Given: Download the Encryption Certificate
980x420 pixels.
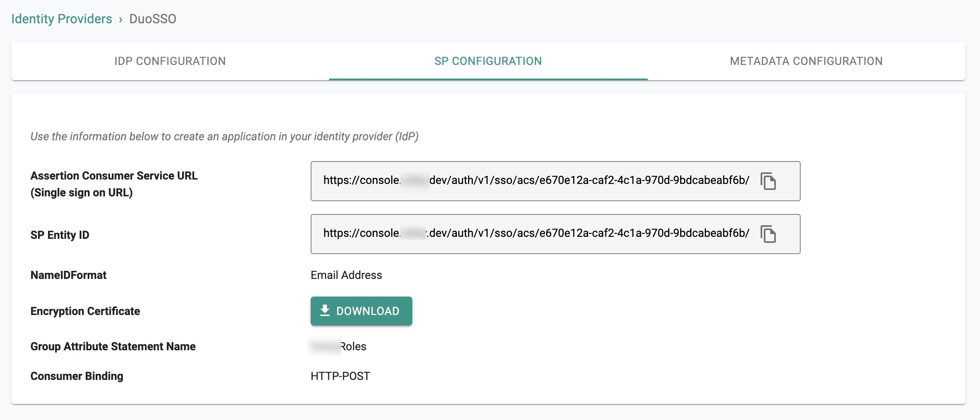Looking at the screenshot, I should point(361,311).
